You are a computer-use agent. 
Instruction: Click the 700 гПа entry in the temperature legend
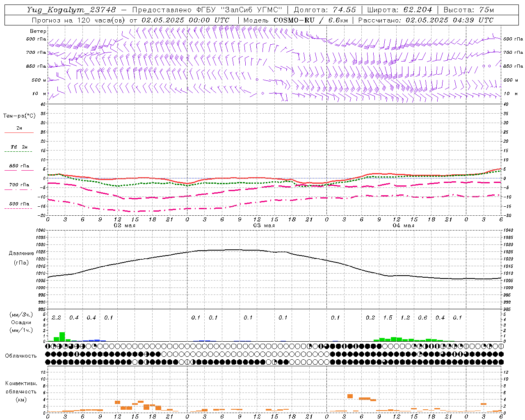(x=19, y=185)
